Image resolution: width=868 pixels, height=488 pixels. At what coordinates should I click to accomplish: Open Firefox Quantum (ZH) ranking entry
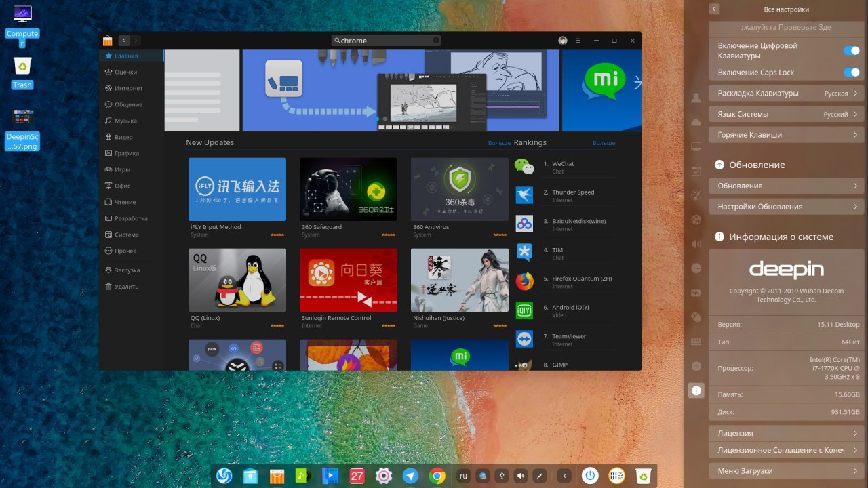(x=564, y=282)
